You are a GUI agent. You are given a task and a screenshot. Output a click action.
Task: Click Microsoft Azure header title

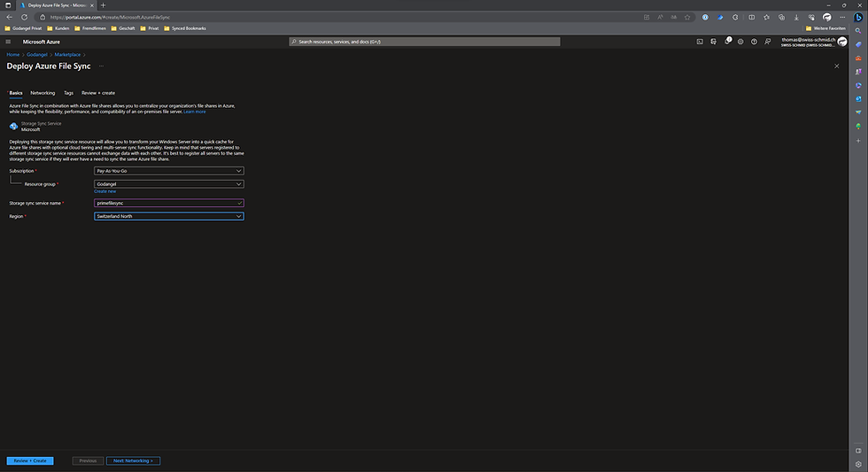pyautogui.click(x=42, y=42)
